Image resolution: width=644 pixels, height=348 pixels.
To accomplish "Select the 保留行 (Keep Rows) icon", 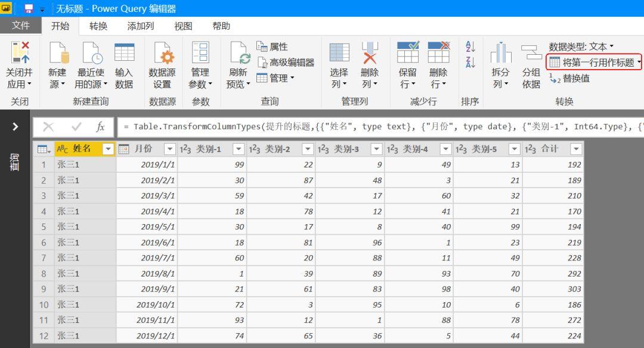I will pyautogui.click(x=407, y=62).
